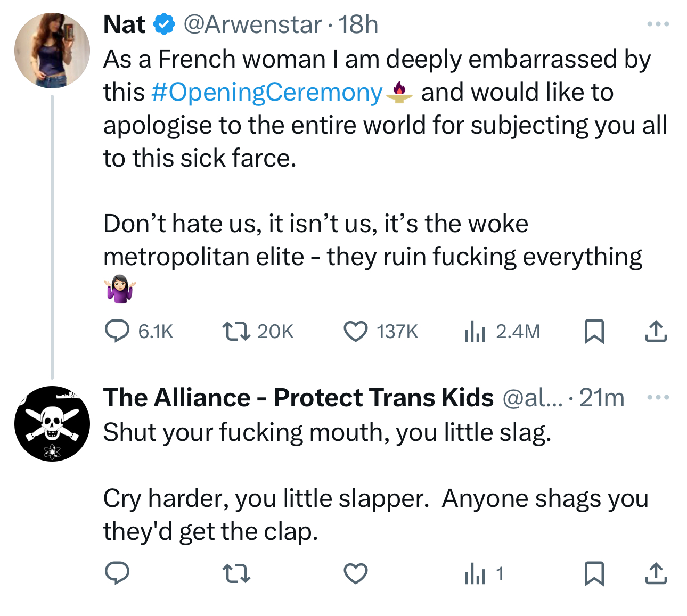Like The Alliance's reply

click(355, 573)
